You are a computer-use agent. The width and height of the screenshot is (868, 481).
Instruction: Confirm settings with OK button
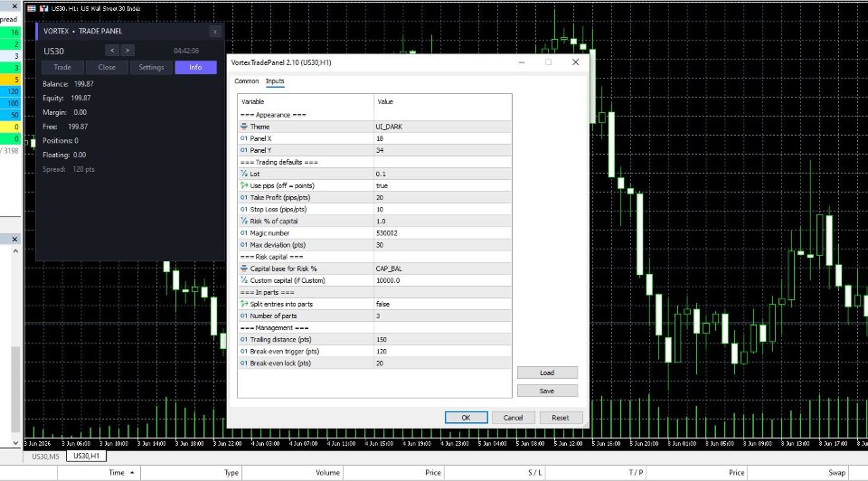pos(467,418)
